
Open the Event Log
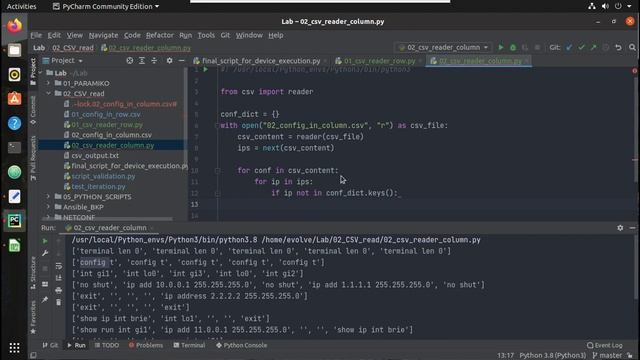tap(605, 345)
